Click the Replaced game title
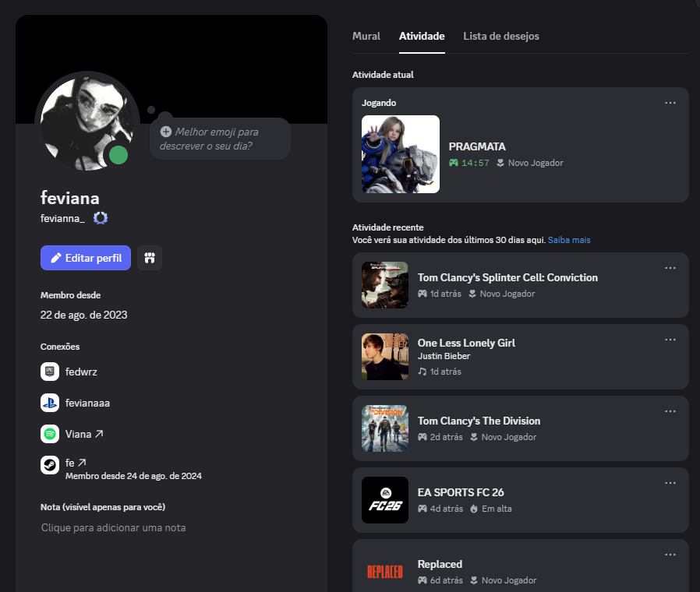700x592 pixels. tap(440, 564)
